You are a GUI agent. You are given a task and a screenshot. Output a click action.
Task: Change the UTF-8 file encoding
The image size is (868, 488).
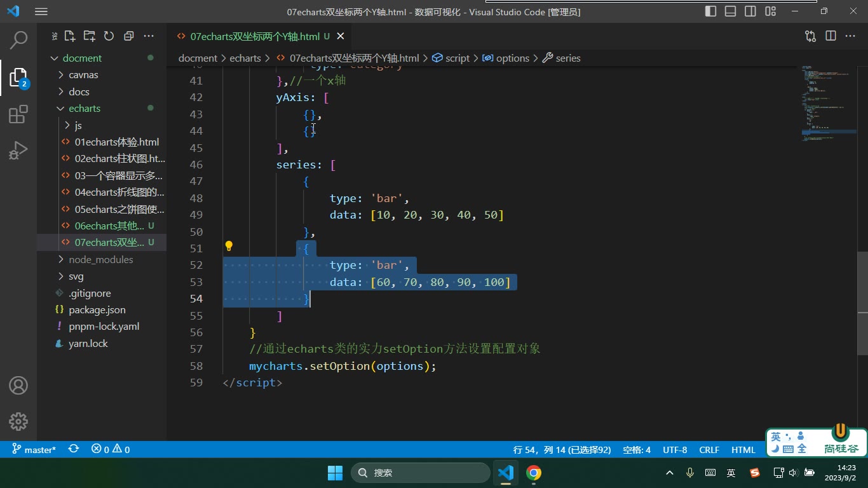point(675,449)
